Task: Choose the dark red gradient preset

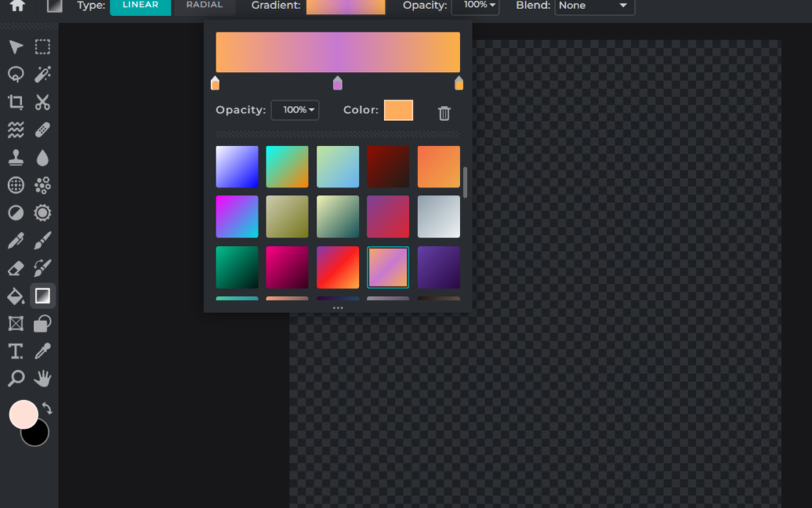Action: tap(388, 167)
